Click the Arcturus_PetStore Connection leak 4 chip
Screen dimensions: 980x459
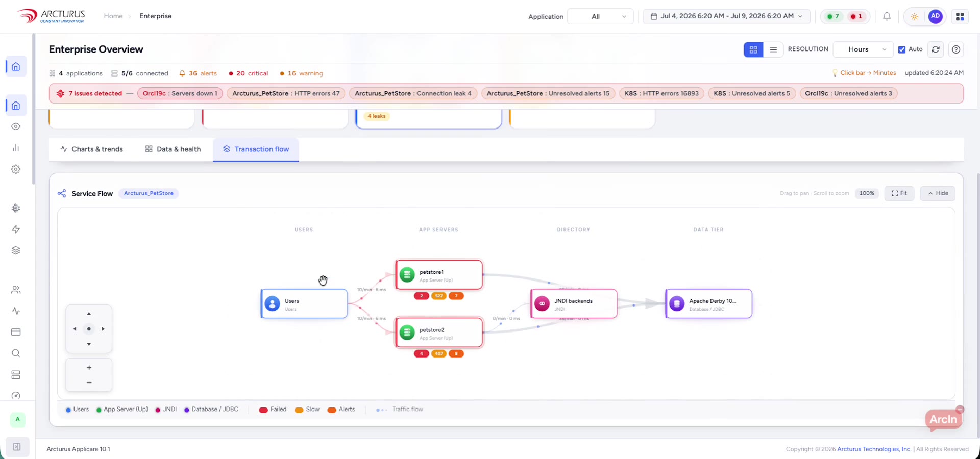click(413, 93)
